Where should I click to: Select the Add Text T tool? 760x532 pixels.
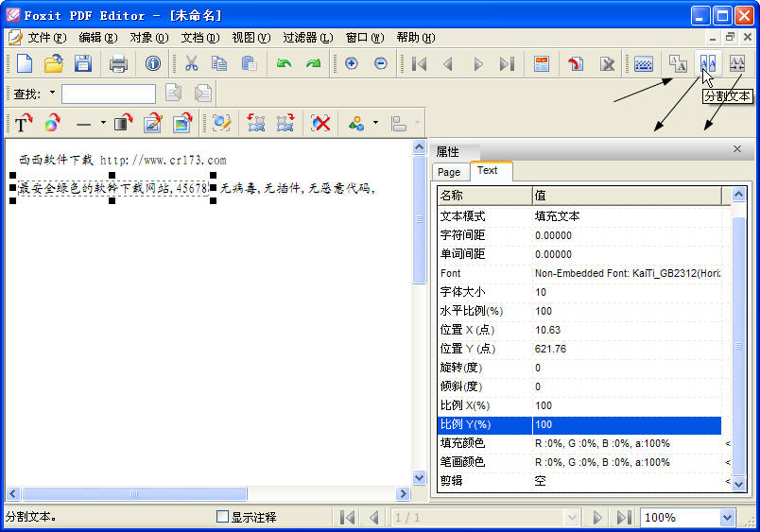pyautogui.click(x=23, y=124)
